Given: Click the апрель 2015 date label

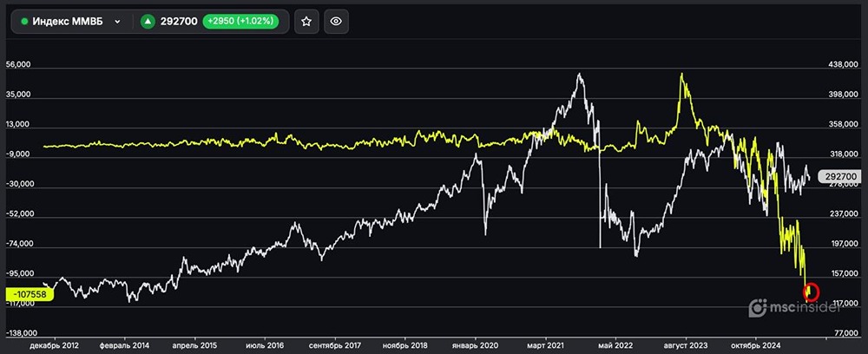Looking at the screenshot, I should pos(194,344).
